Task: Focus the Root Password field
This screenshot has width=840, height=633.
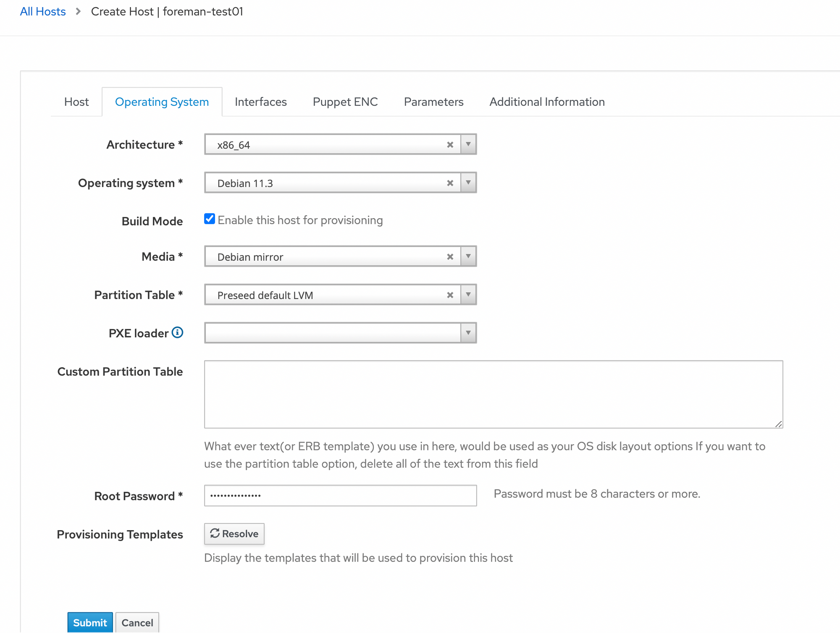Action: coord(340,496)
